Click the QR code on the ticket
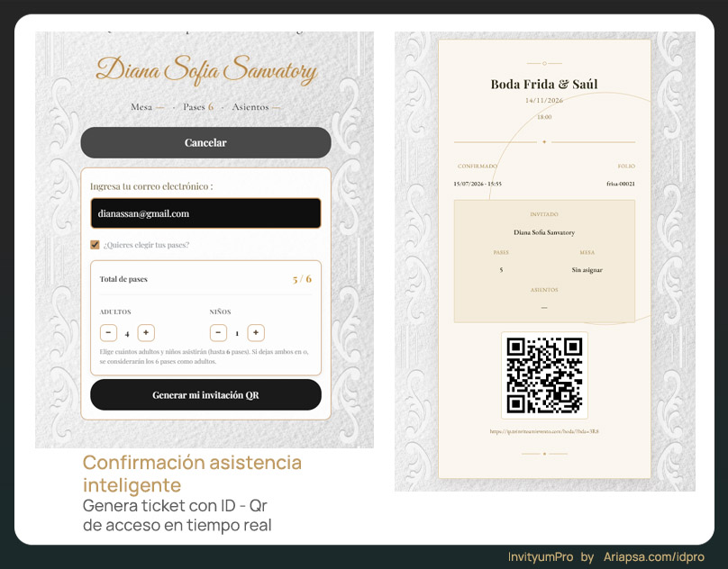728x569 pixels. tap(544, 375)
